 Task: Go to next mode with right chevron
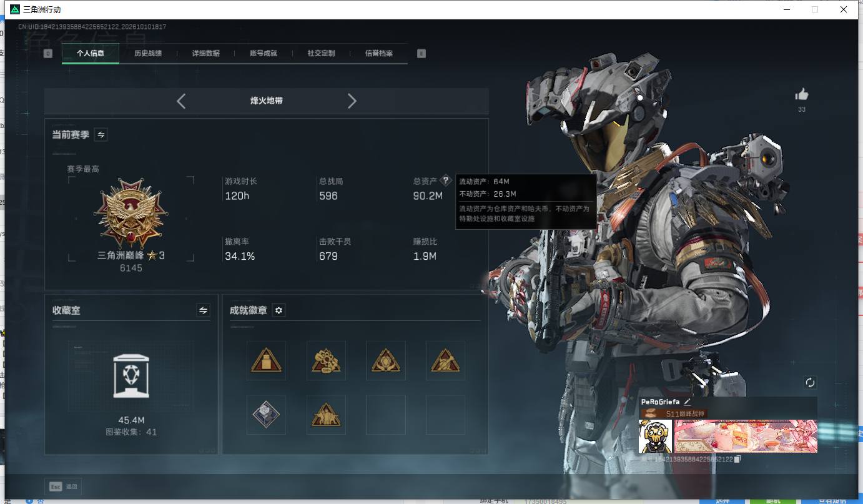(x=352, y=101)
